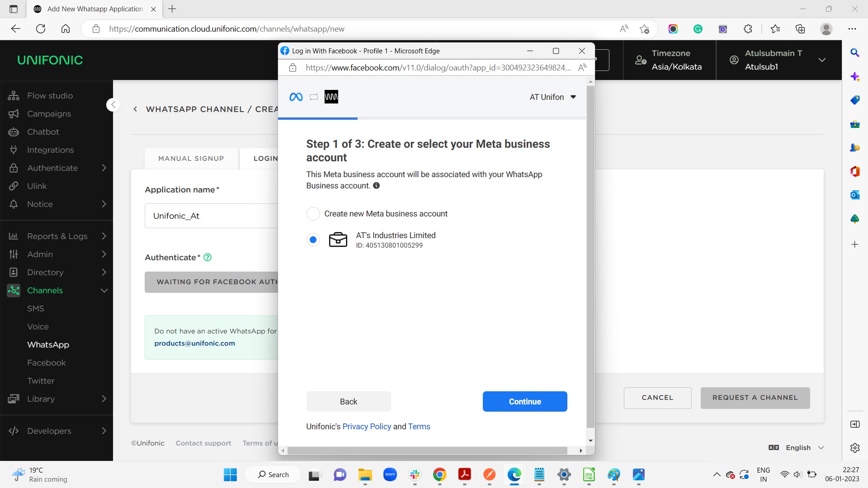Click the Integrations plug icon
Viewport: 868px width, 488px height.
pos(14,150)
